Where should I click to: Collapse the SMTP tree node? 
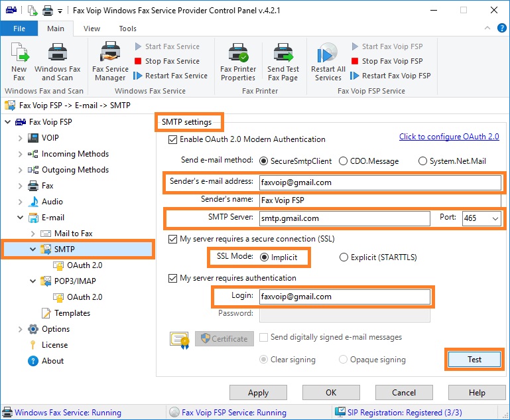33,249
